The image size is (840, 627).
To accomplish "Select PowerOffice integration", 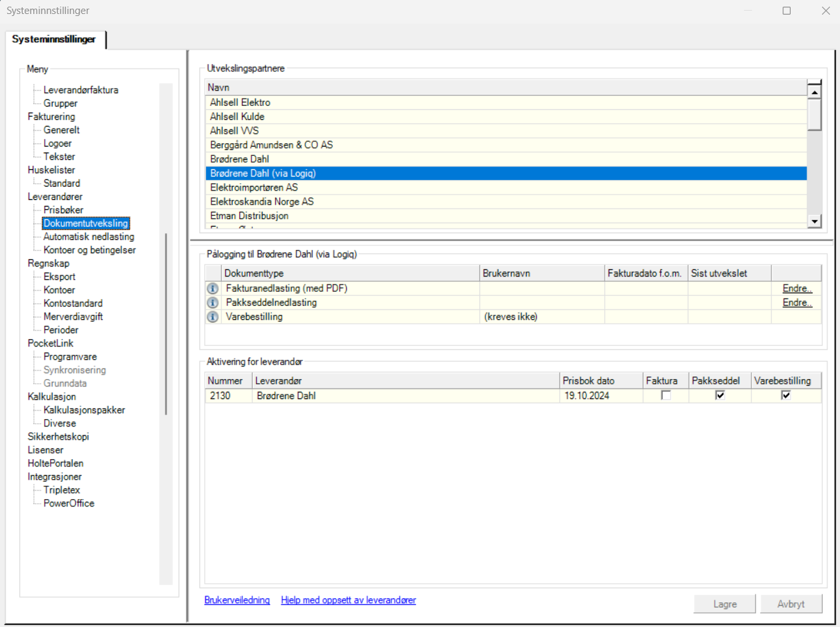I will click(x=69, y=503).
